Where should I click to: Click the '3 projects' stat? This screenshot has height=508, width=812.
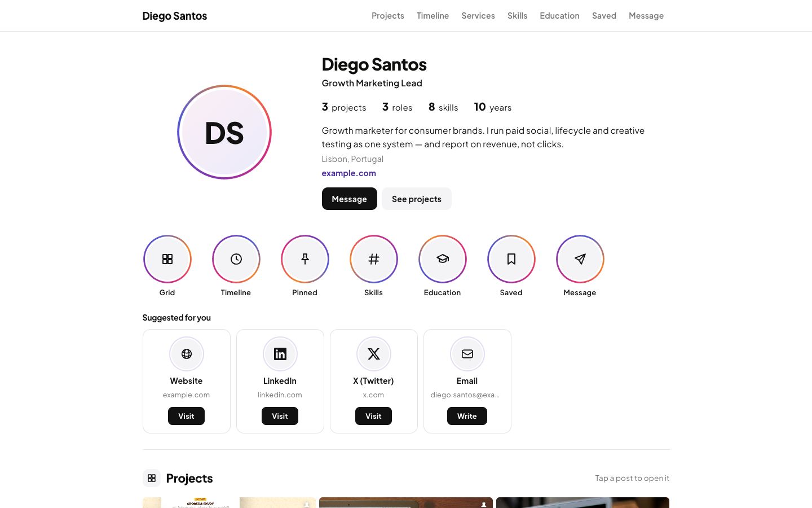tap(344, 107)
